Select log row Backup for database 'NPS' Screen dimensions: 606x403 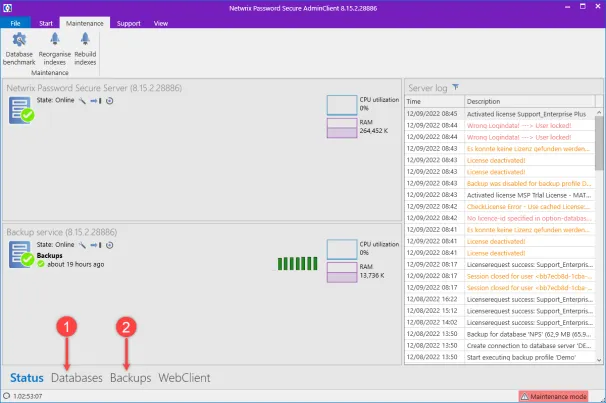pyautogui.click(x=500, y=334)
